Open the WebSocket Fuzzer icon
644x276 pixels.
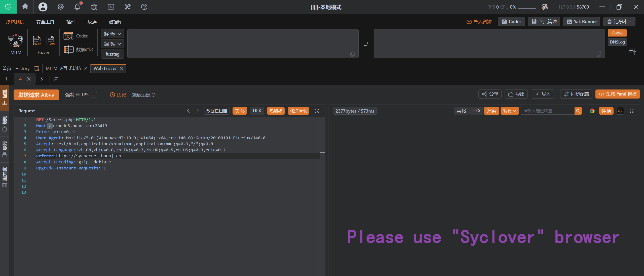tap(51, 40)
